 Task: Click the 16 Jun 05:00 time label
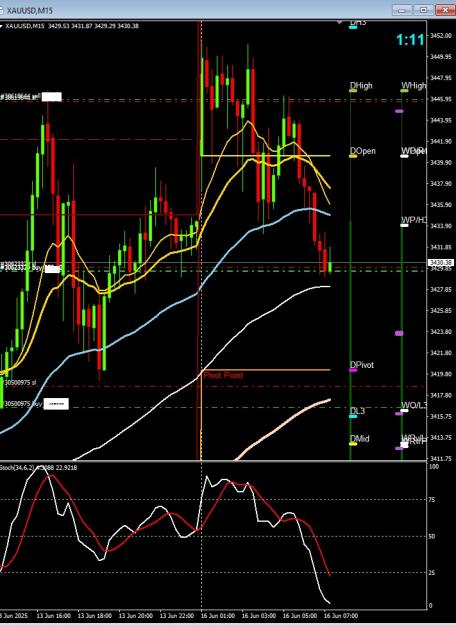tap(300, 616)
